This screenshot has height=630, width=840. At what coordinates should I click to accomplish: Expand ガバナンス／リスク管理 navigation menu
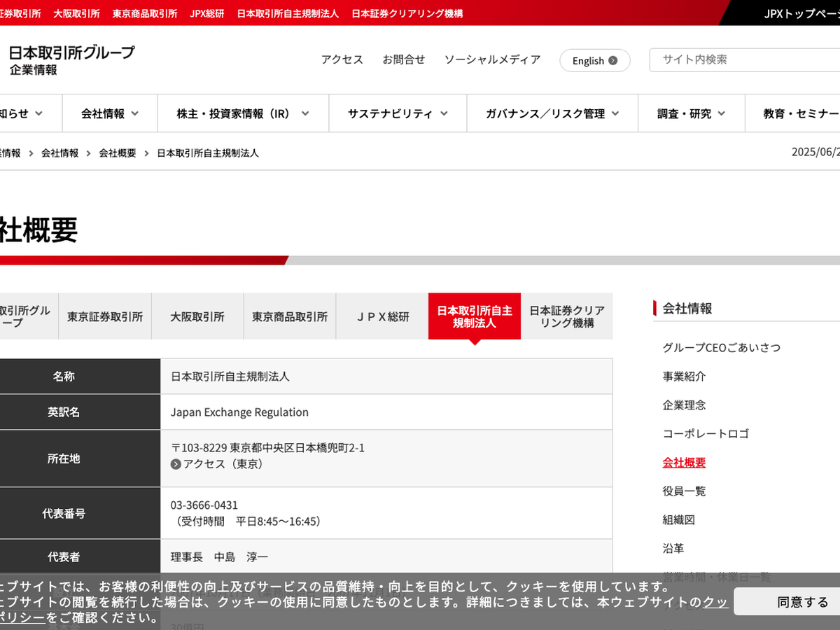(x=552, y=113)
